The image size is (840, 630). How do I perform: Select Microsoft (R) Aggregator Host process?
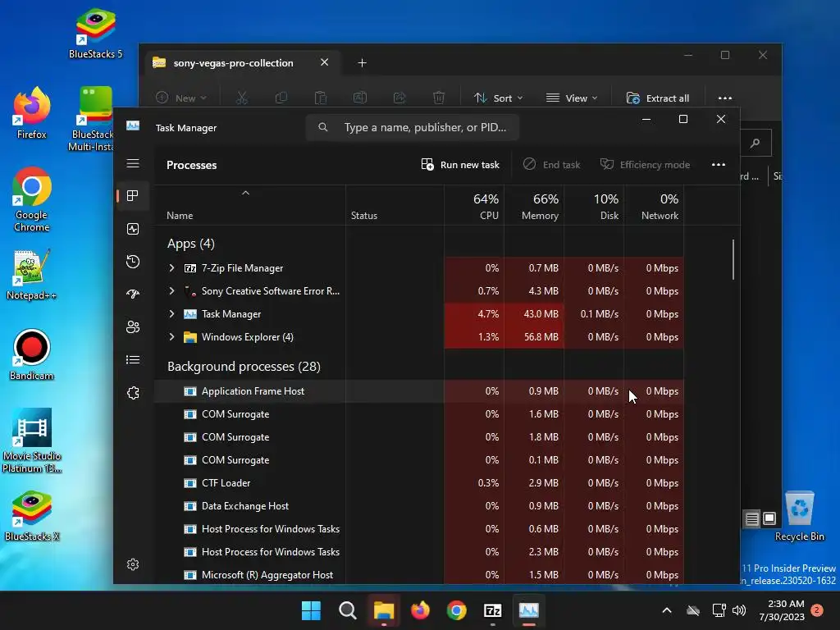[419, 575]
